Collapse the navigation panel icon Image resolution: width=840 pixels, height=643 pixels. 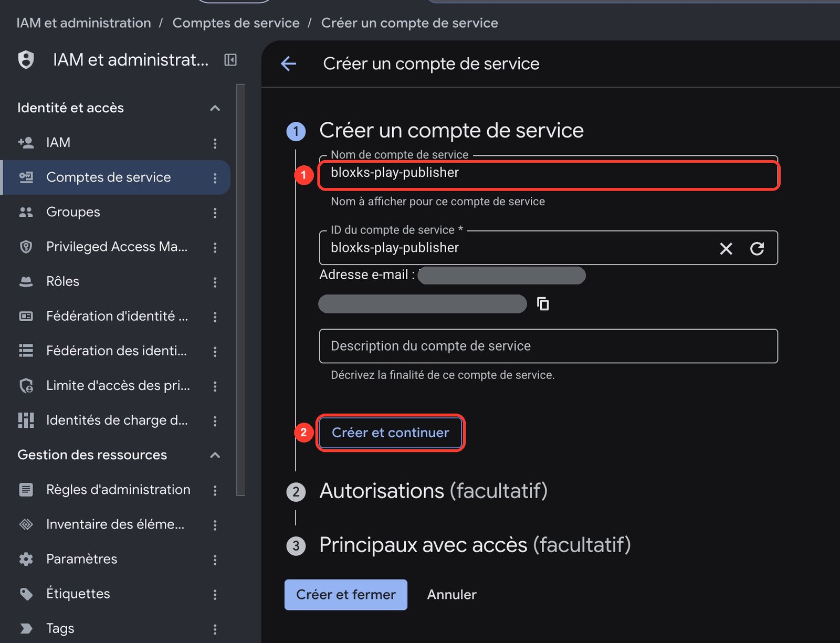pos(230,60)
